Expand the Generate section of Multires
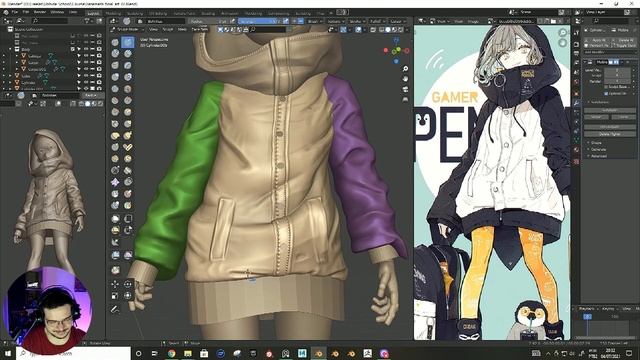The image size is (640, 360). pyautogui.click(x=598, y=149)
